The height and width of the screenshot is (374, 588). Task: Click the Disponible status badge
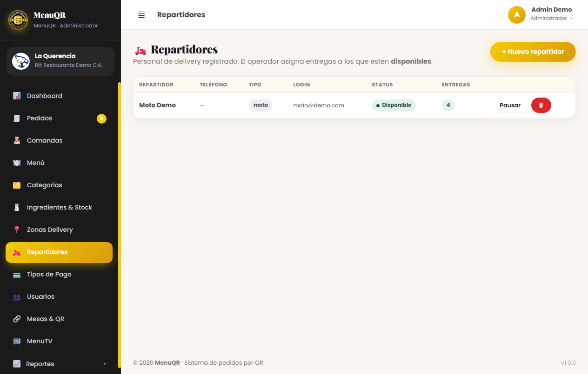pyautogui.click(x=394, y=105)
